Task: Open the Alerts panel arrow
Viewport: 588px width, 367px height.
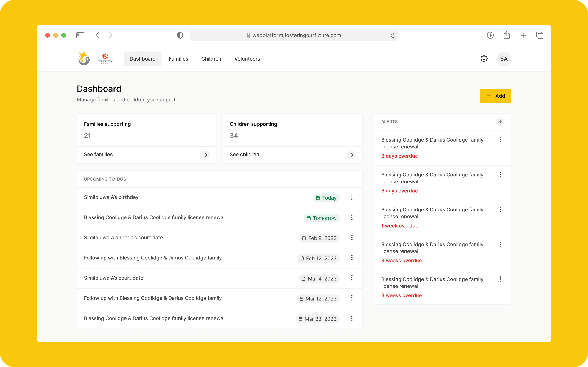Action: pos(500,122)
